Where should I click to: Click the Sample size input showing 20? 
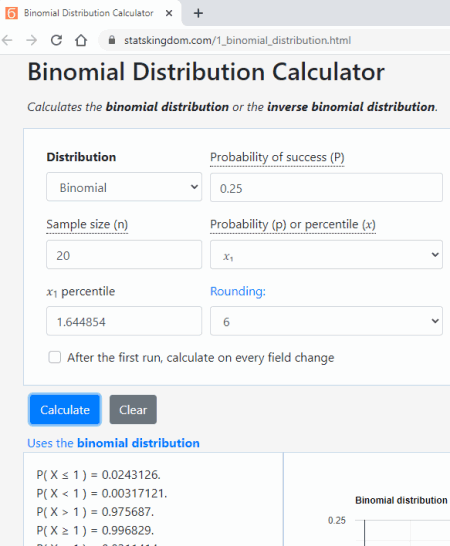click(x=124, y=255)
